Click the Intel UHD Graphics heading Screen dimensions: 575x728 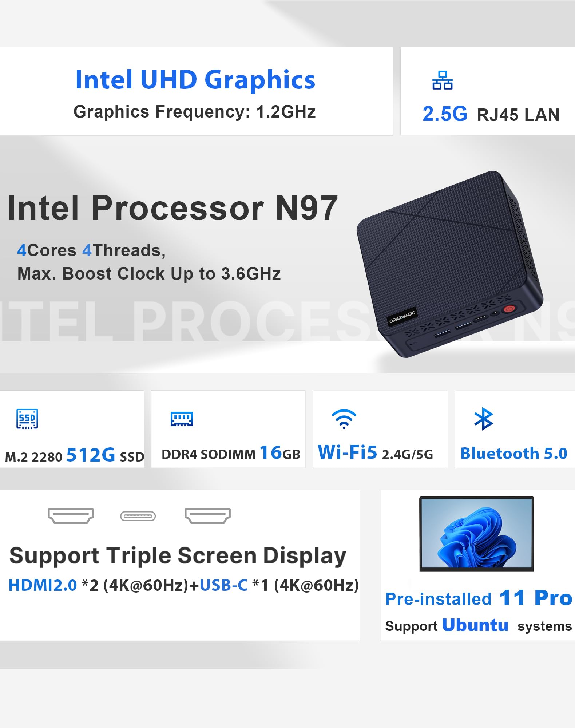195,80
